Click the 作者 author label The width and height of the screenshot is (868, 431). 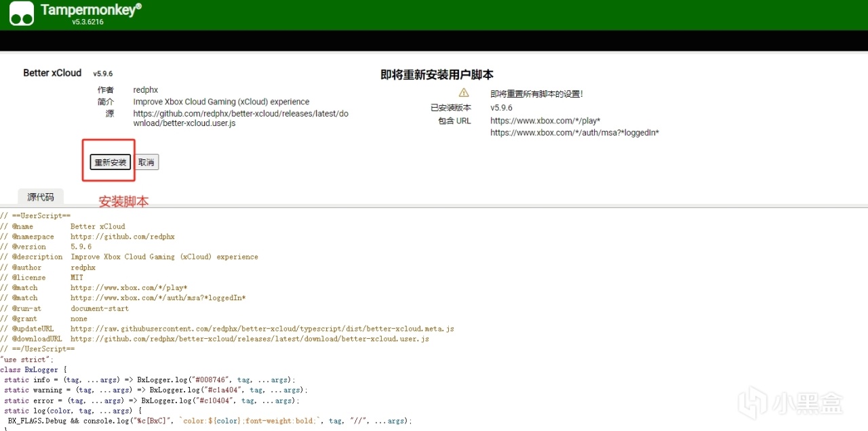coord(105,90)
